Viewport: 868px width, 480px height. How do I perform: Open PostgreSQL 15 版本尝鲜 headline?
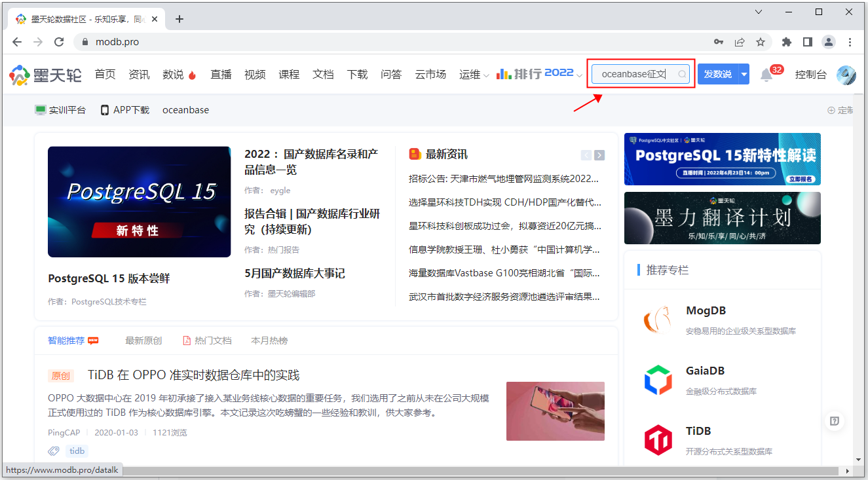[109, 278]
